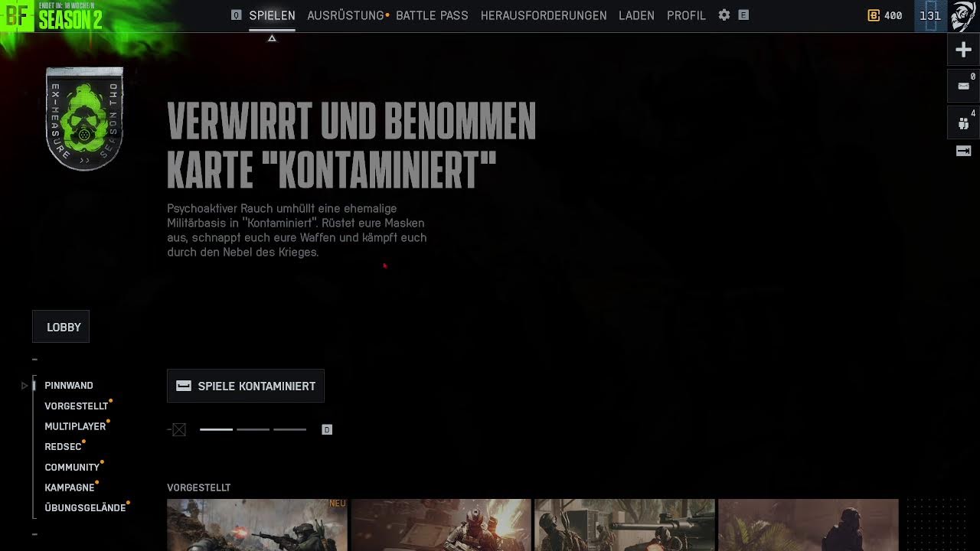The height and width of the screenshot is (551, 980).
Task: Select Vorgestellt in the side menu
Action: point(77,406)
